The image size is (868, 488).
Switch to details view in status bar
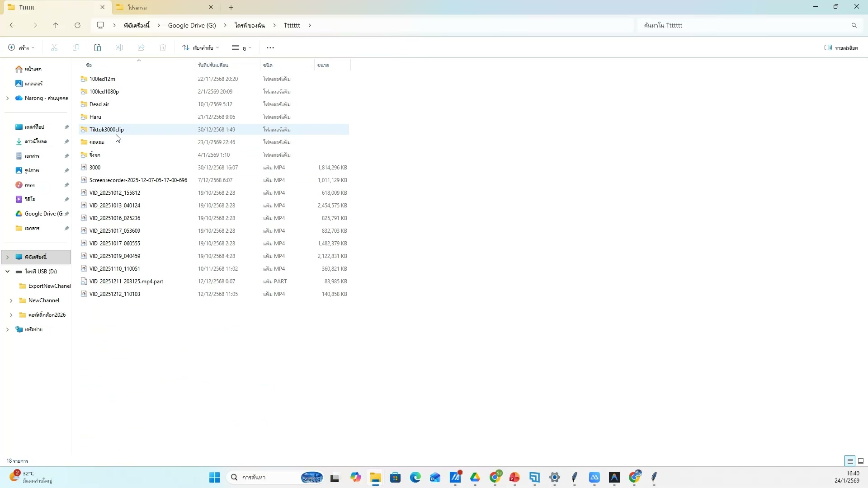850,461
